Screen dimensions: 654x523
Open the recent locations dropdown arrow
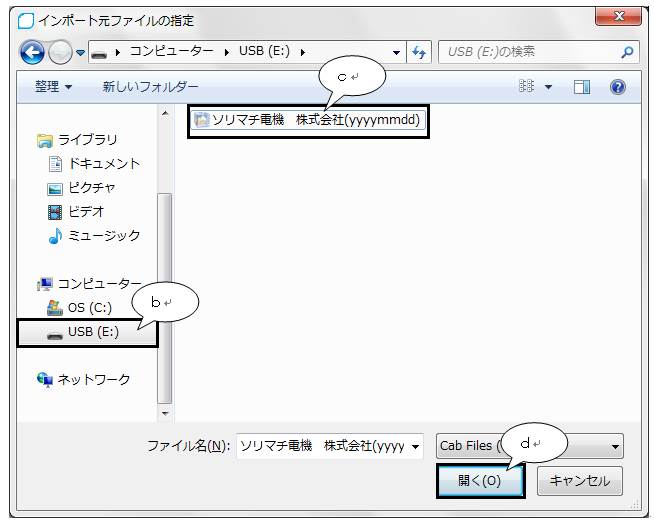(80, 53)
